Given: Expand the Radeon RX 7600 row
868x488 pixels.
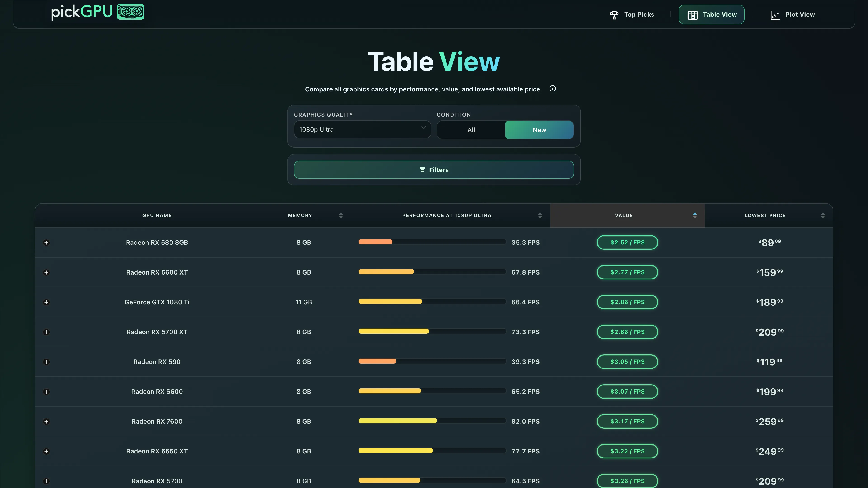Looking at the screenshot, I should [x=47, y=422].
